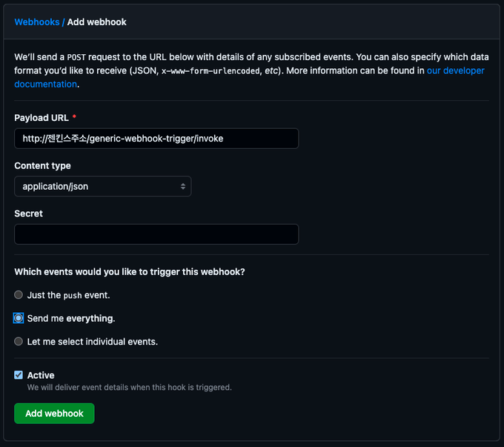Focus the Payload URL text field
Screen dimensions: 504x447
point(156,139)
